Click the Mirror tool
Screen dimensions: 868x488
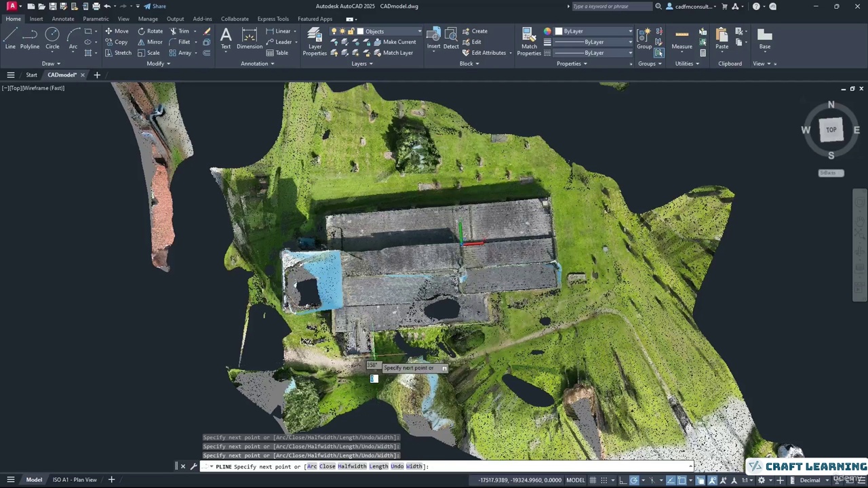tap(150, 42)
